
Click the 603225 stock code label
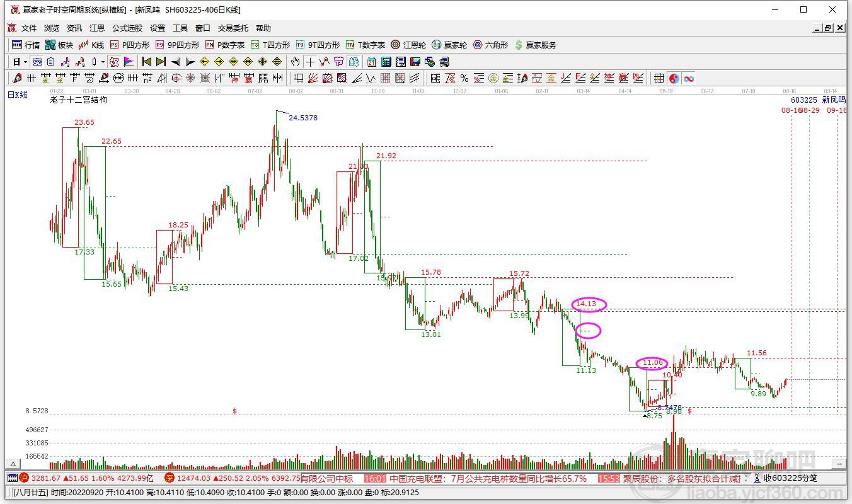(x=804, y=100)
